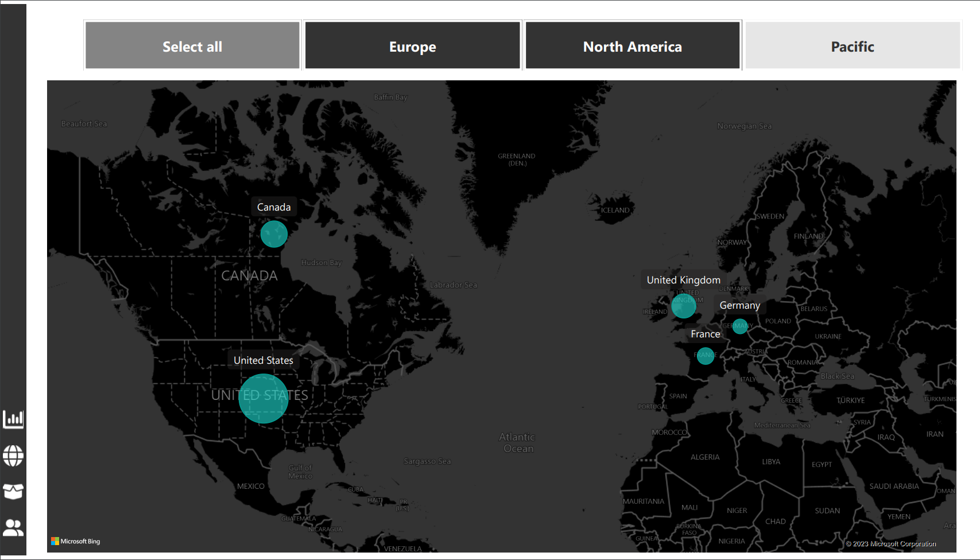Enable the Pacific region filter
Screen dimensions: 980x560
(852, 46)
